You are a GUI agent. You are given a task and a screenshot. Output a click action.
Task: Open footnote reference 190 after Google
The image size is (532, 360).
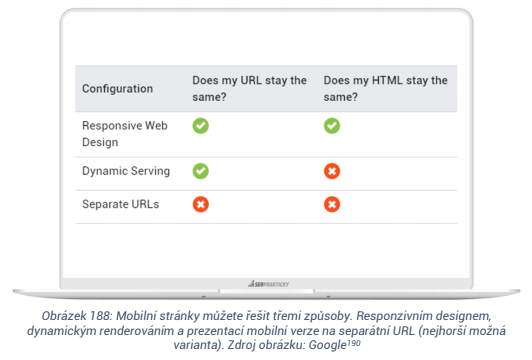[354, 343]
